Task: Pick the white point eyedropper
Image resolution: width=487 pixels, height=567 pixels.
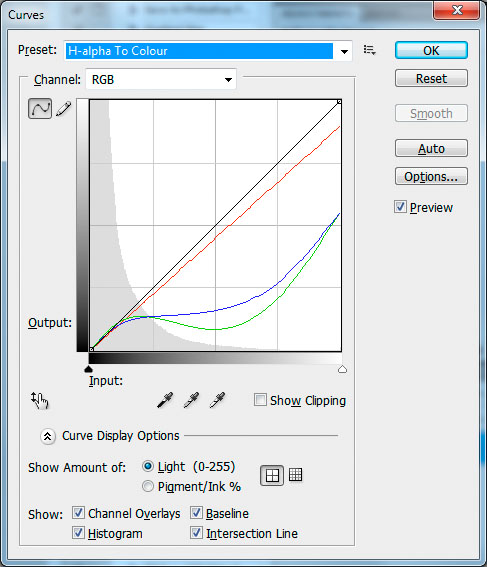Action: coord(217,400)
